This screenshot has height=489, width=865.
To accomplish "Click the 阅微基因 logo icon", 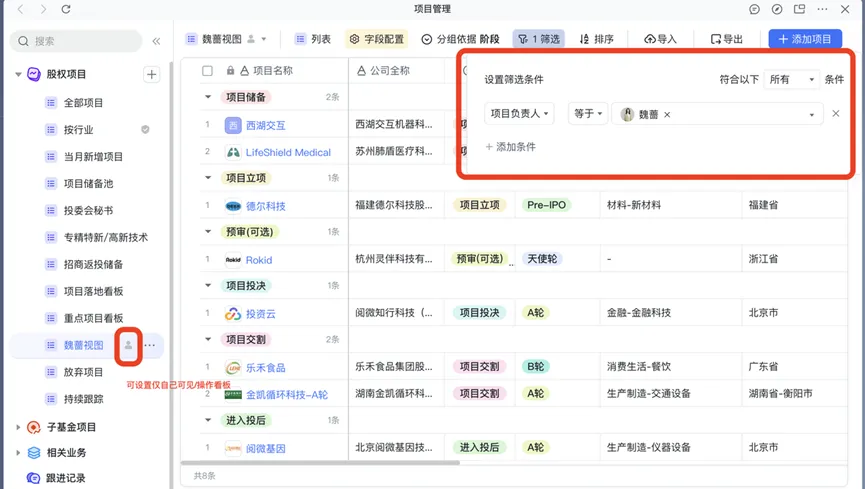I will 233,449.
